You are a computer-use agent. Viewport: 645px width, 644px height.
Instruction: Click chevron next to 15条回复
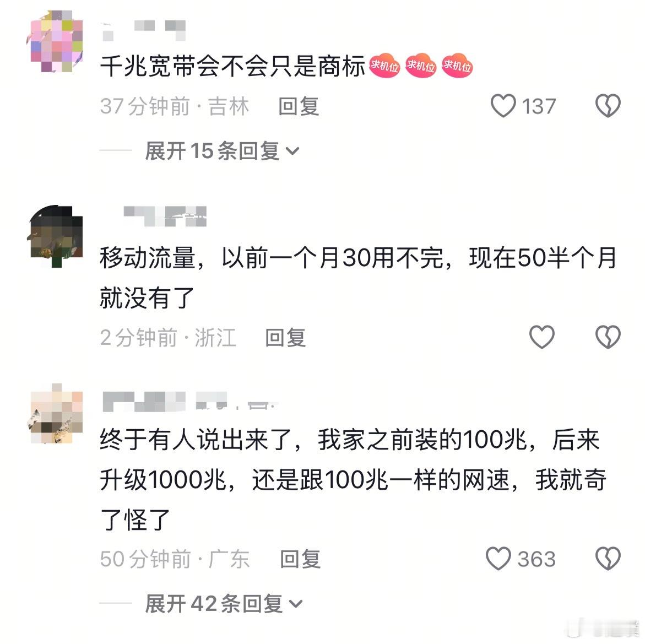click(292, 151)
